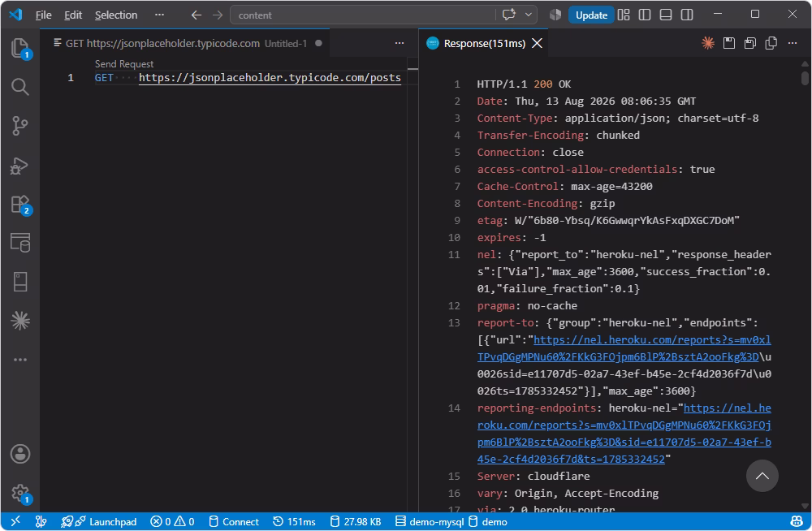Open Copilot status icon in status bar
The image size is (812, 531).
797,521
